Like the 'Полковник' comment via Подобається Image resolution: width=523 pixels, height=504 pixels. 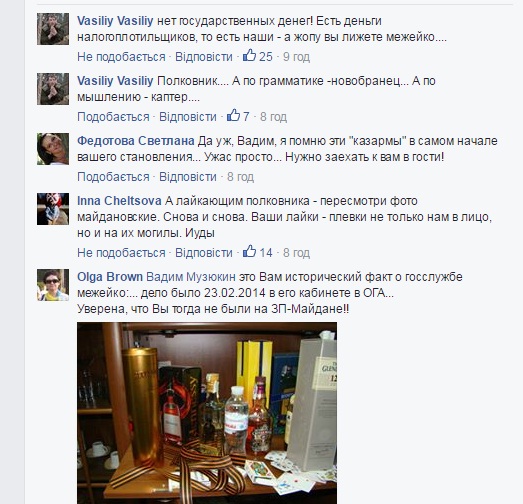coord(113,117)
